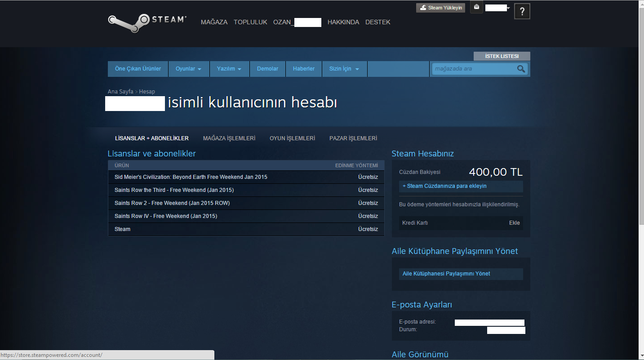Click the Steam logo in header
Screen dimensions: 644x360
pos(147,23)
